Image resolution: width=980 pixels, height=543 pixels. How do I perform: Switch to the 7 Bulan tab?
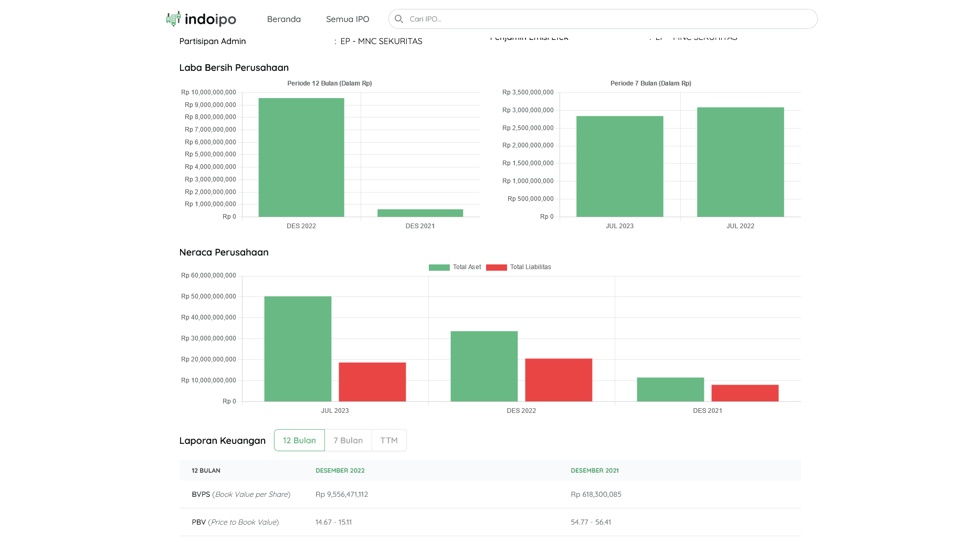click(348, 440)
